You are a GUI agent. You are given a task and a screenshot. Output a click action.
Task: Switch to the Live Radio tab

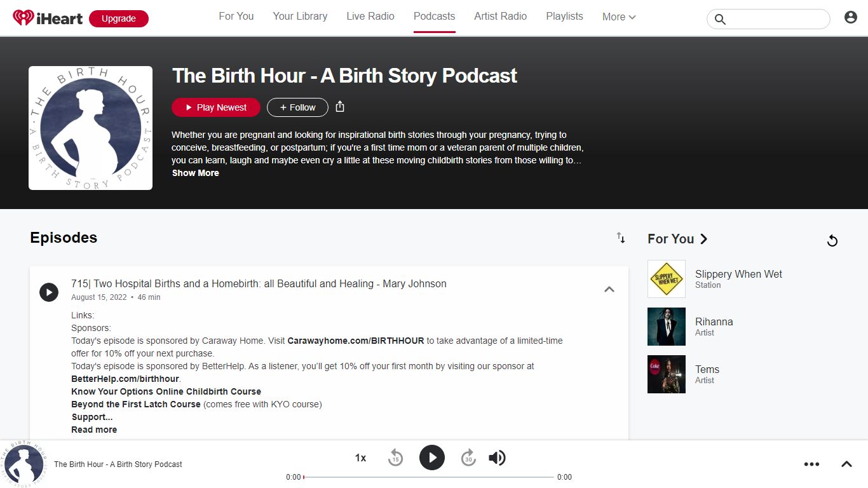point(370,17)
